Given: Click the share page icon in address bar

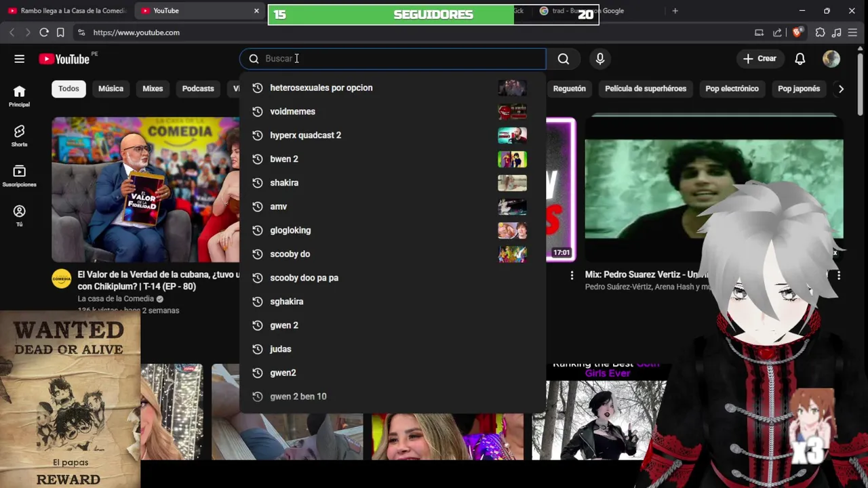Looking at the screenshot, I should (777, 33).
